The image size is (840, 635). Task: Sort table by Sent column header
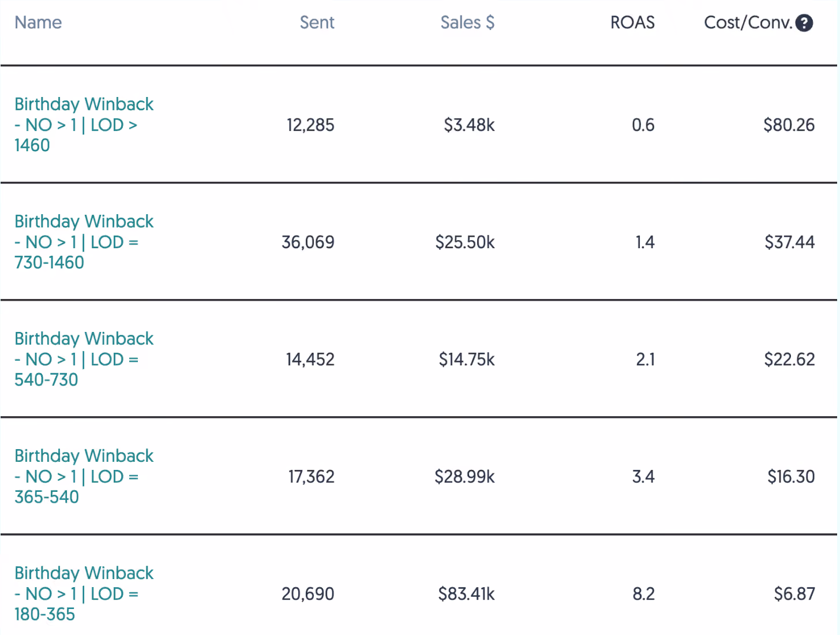coord(317,23)
